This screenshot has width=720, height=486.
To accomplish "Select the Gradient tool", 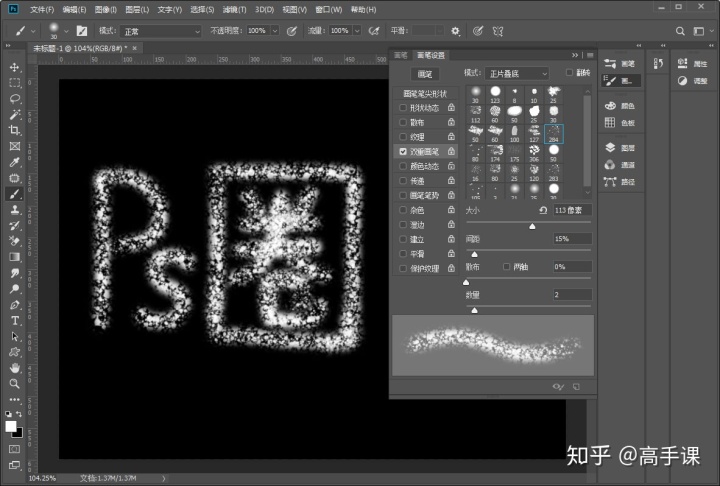I will 15,257.
